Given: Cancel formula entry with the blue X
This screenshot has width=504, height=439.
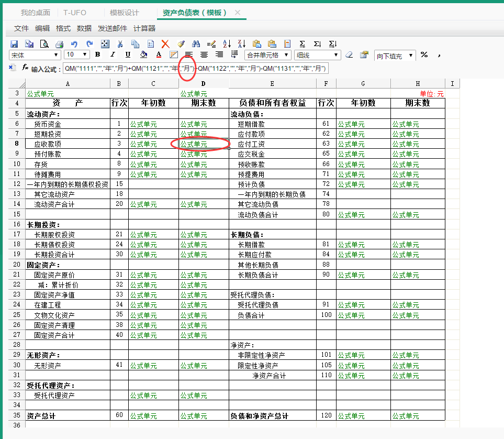Looking at the screenshot, I should click(x=11, y=67).
